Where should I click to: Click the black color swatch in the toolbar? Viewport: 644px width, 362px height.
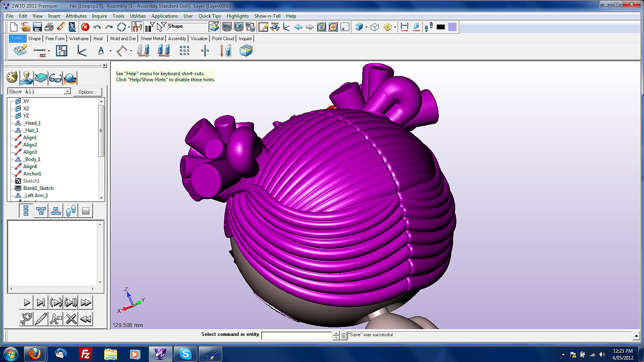(x=441, y=27)
